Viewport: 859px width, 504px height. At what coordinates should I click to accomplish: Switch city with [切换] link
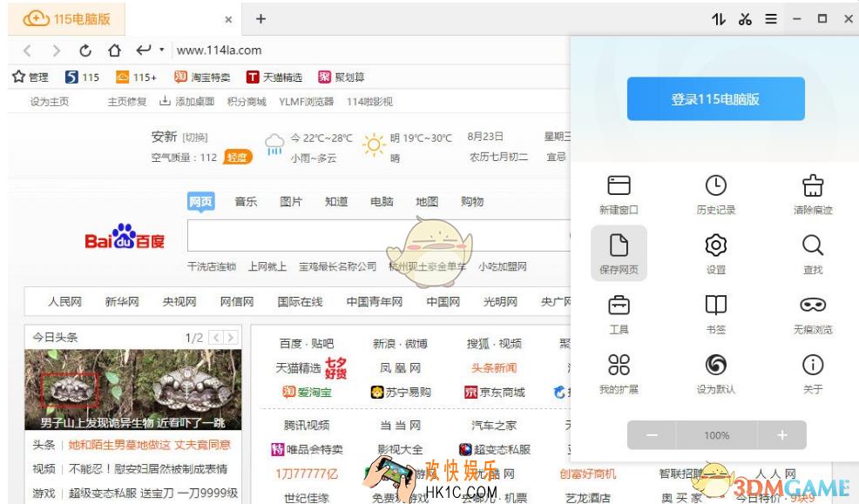coord(195,138)
